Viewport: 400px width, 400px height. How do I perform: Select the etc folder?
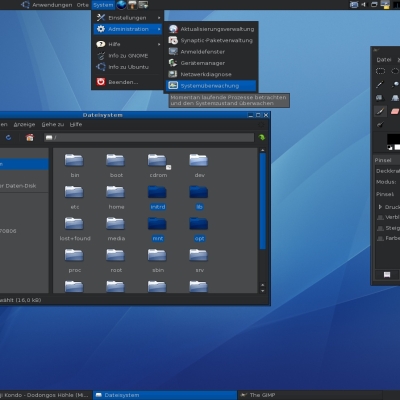click(74, 197)
